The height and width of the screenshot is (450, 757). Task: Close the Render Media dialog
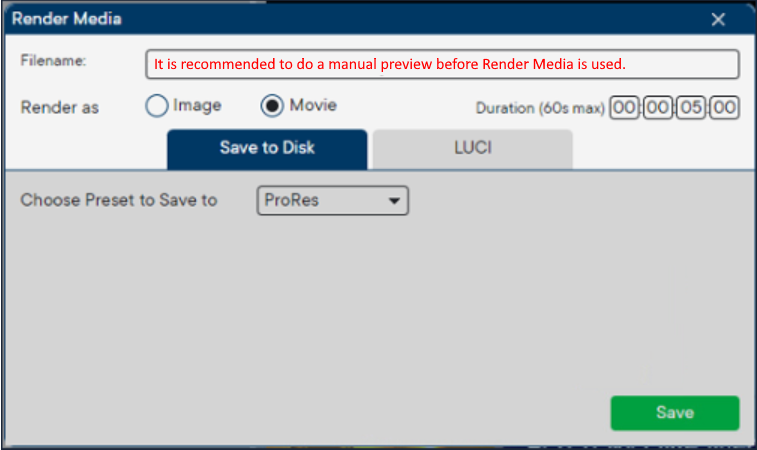(718, 19)
